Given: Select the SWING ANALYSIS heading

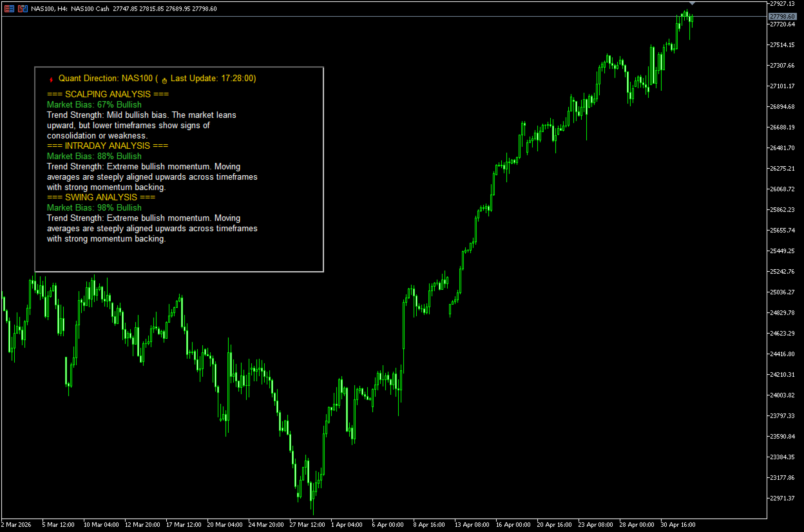Looking at the screenshot, I should point(101,197).
